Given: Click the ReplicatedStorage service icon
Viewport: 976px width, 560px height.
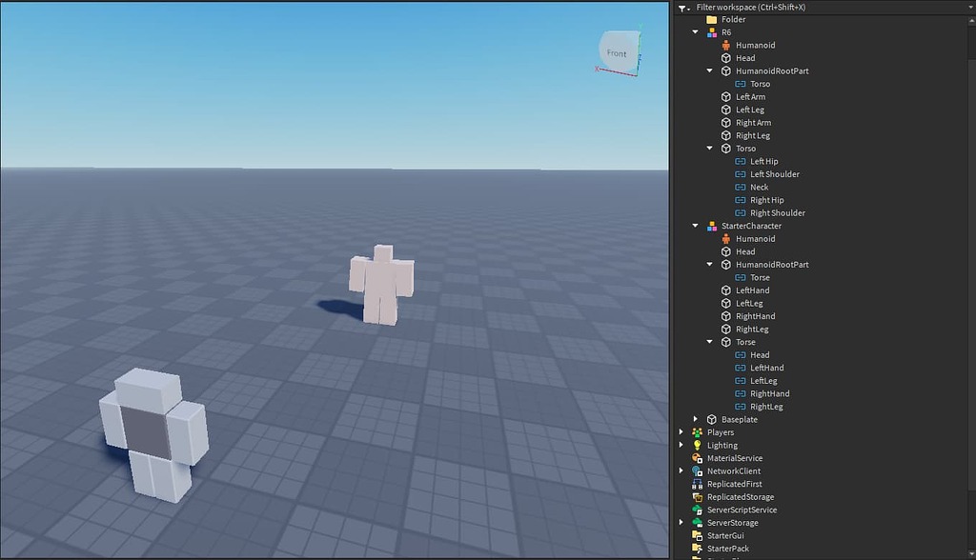Looking at the screenshot, I should pos(700,496).
